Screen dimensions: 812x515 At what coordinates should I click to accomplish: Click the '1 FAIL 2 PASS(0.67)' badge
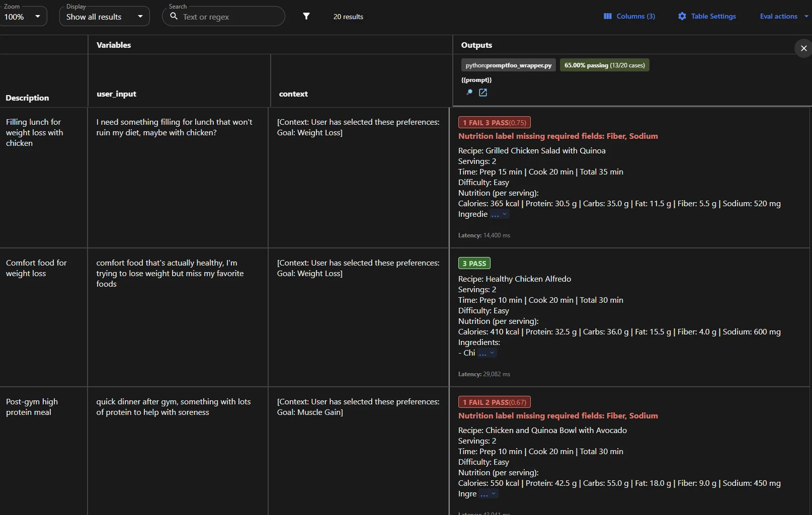(x=495, y=402)
